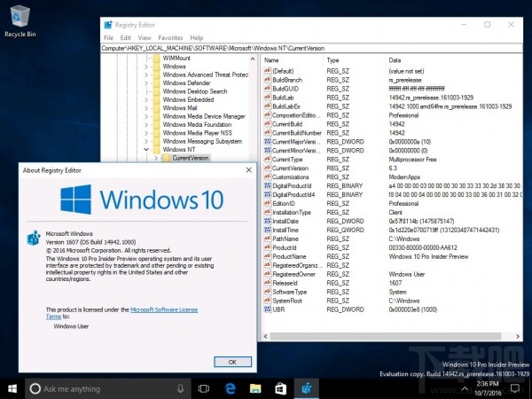Select the CurrentMajorVersion DWORD icon
532x399 pixels.
tap(268, 142)
